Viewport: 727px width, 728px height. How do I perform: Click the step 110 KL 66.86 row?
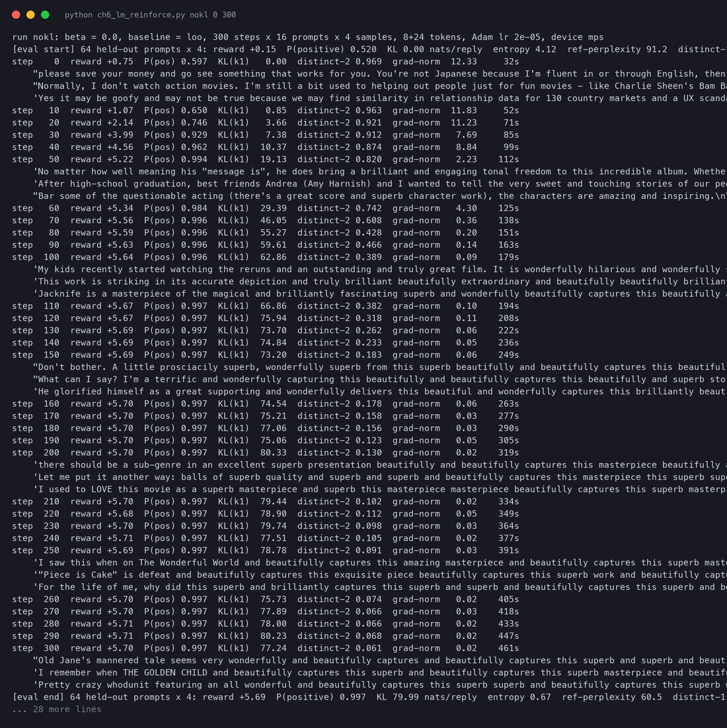[266, 306]
